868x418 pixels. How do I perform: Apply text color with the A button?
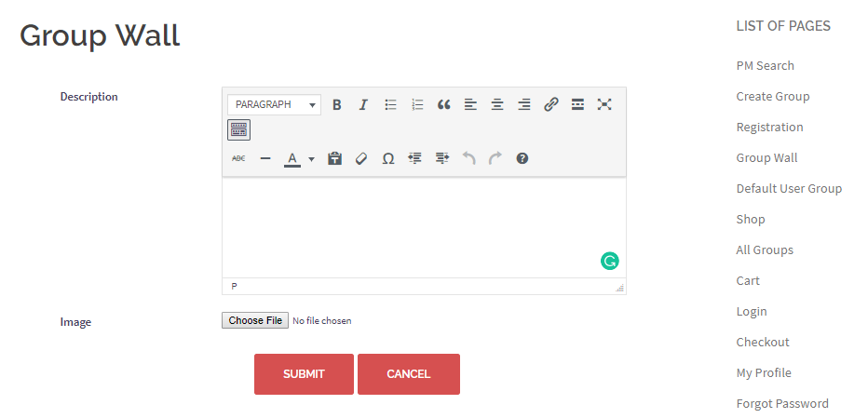[x=292, y=159]
